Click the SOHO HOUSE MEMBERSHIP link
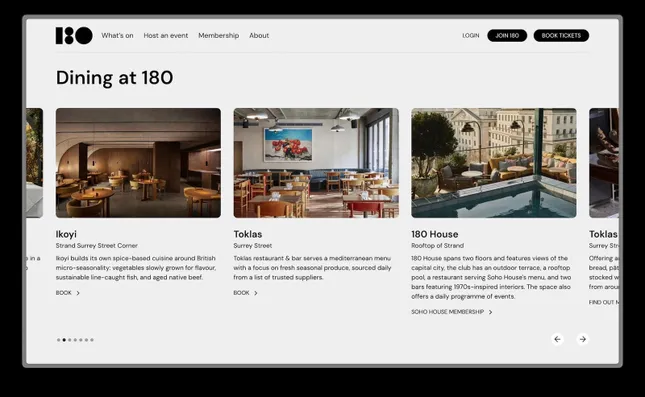The height and width of the screenshot is (397, 645). 448,312
